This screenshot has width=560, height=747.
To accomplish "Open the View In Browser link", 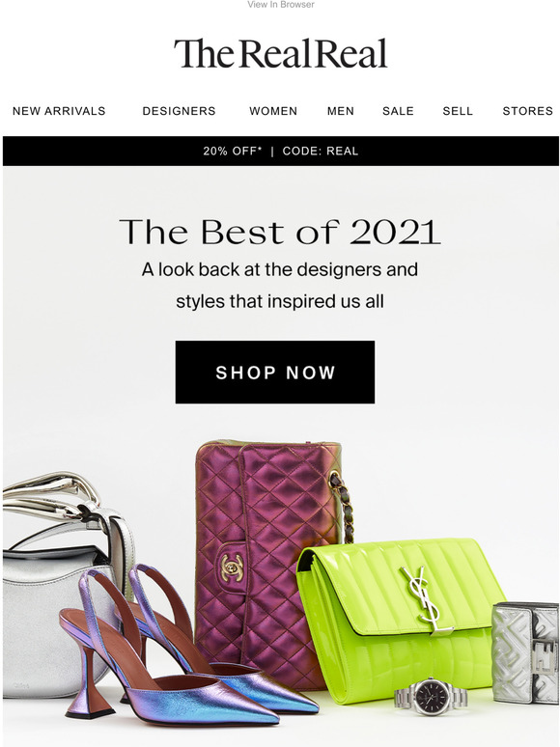I will pyautogui.click(x=281, y=4).
